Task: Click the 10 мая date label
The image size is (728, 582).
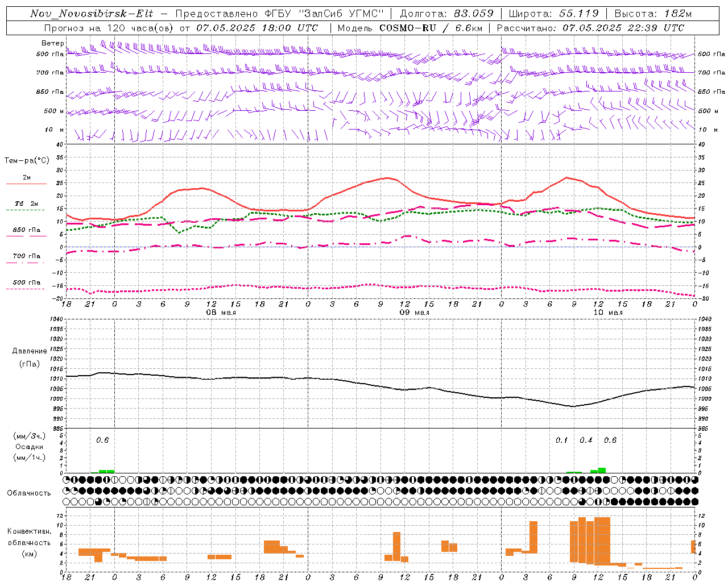Action: (607, 313)
